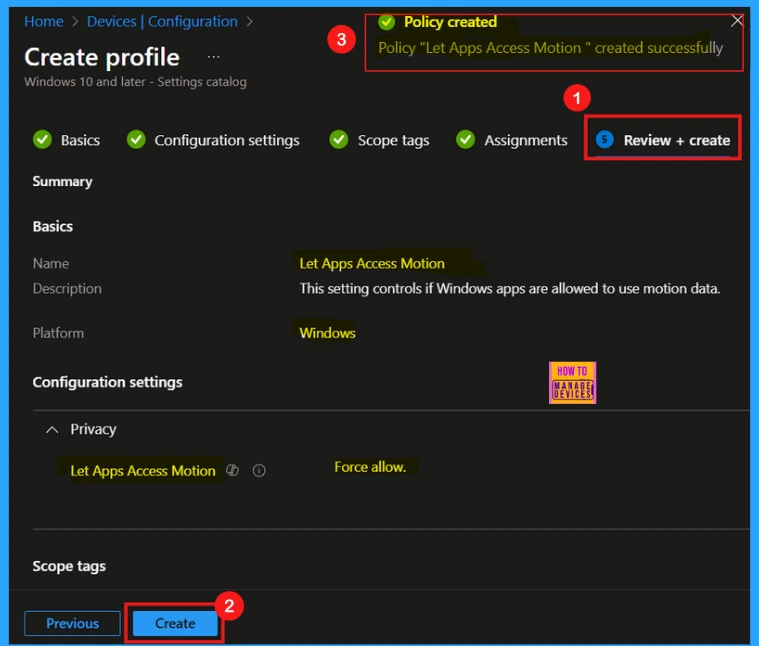
Task: Click the Copilot icon next to Let Apps Access Motion
Action: click(x=233, y=470)
